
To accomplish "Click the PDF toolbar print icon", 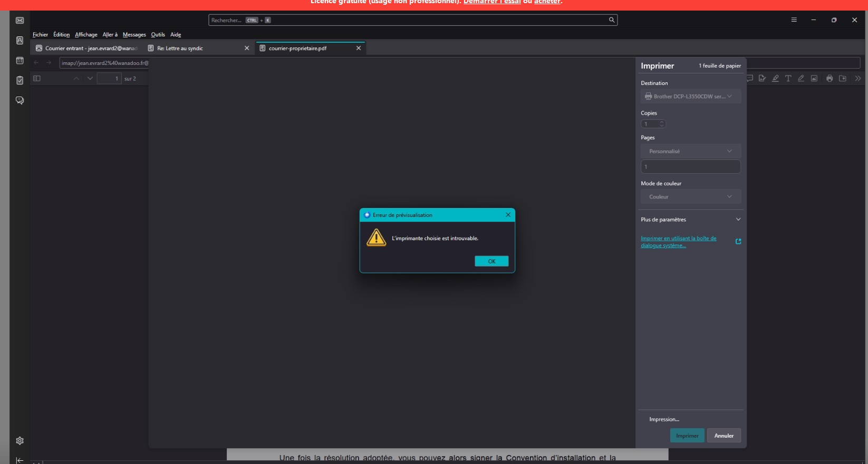I will click(829, 78).
